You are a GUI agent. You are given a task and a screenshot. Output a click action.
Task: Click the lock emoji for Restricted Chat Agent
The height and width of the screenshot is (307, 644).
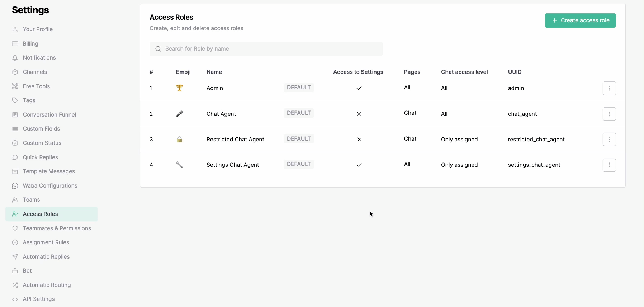pos(180,140)
